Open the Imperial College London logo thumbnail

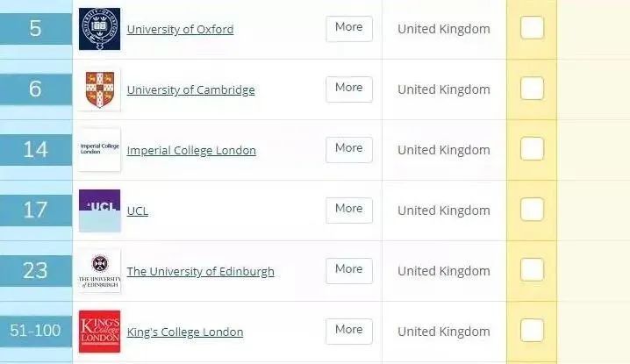pos(99,150)
